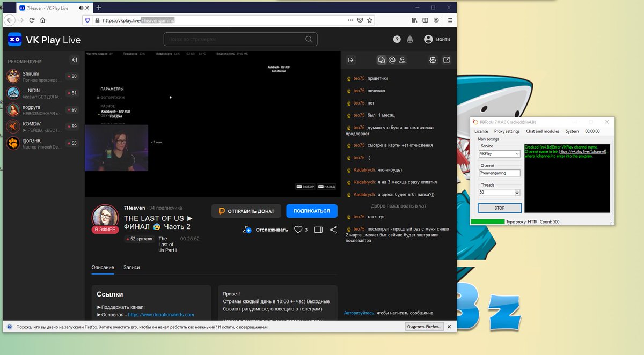The width and height of the screenshot is (644, 355).
Task: Open VK Play notifications bell
Action: (410, 39)
